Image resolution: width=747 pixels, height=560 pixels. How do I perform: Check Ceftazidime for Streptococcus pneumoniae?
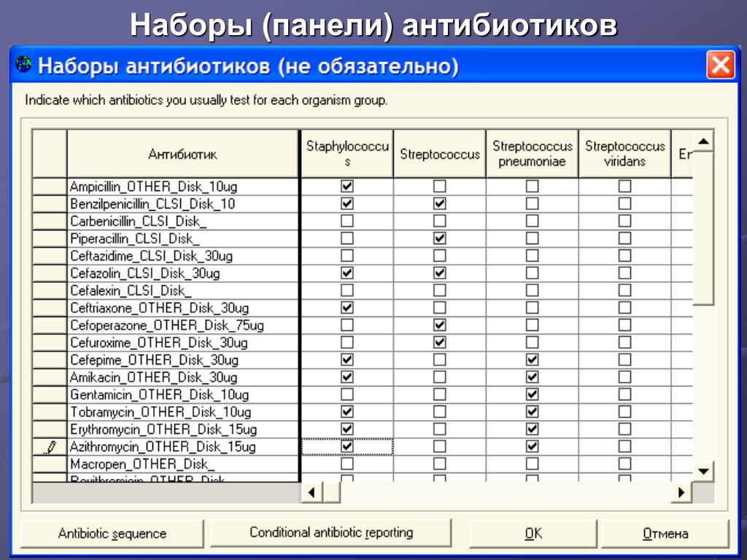[x=532, y=256]
